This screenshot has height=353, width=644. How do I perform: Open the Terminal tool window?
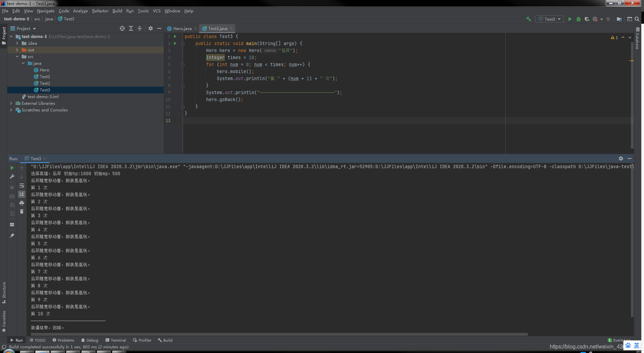coord(116,340)
